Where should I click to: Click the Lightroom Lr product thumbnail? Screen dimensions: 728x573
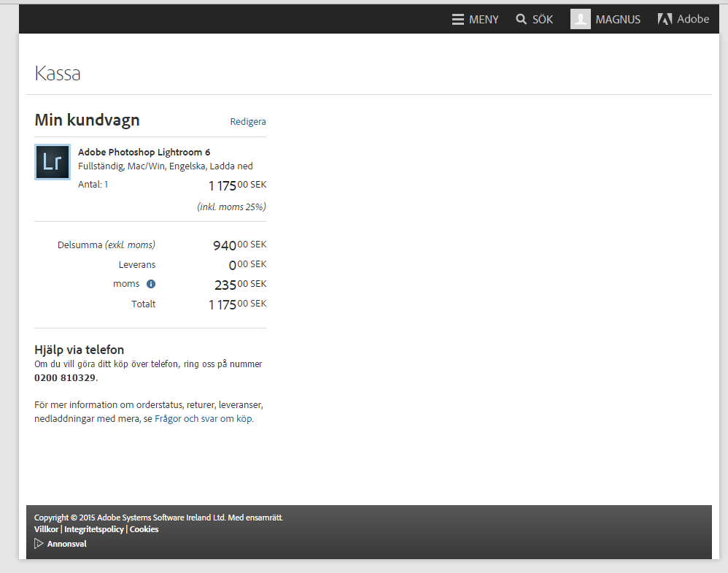pos(53,162)
